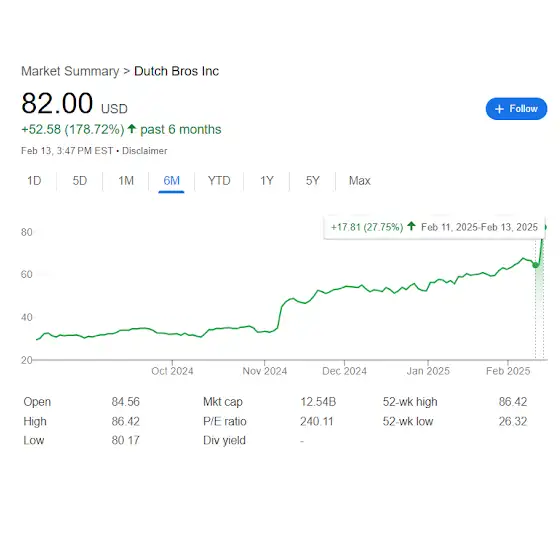
Task: Click the price tooltip for Feb 11-13
Action: tap(434, 227)
